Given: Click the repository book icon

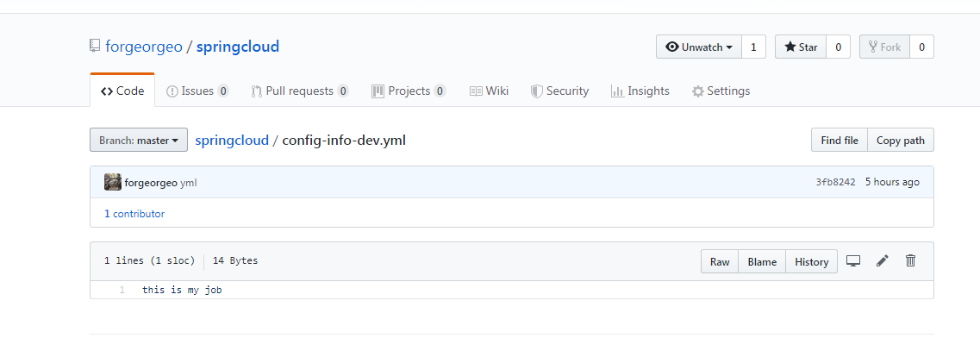Looking at the screenshot, I should [94, 47].
